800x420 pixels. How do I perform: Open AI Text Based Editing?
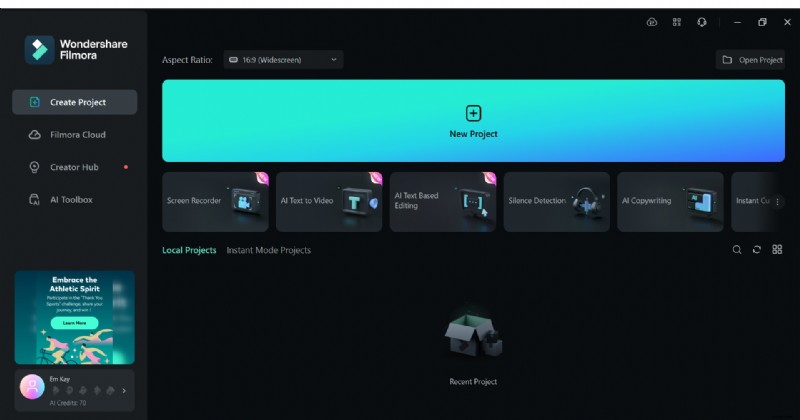click(x=443, y=202)
